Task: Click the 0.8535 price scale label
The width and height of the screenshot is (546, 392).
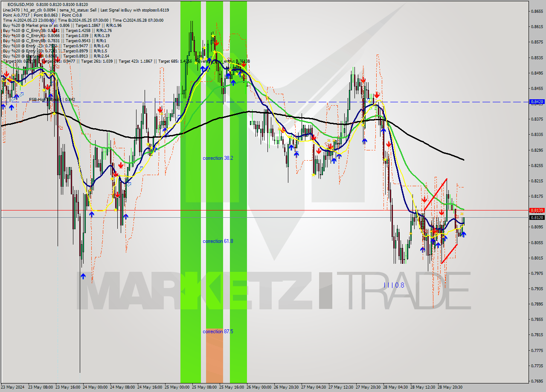Action: pos(537,58)
